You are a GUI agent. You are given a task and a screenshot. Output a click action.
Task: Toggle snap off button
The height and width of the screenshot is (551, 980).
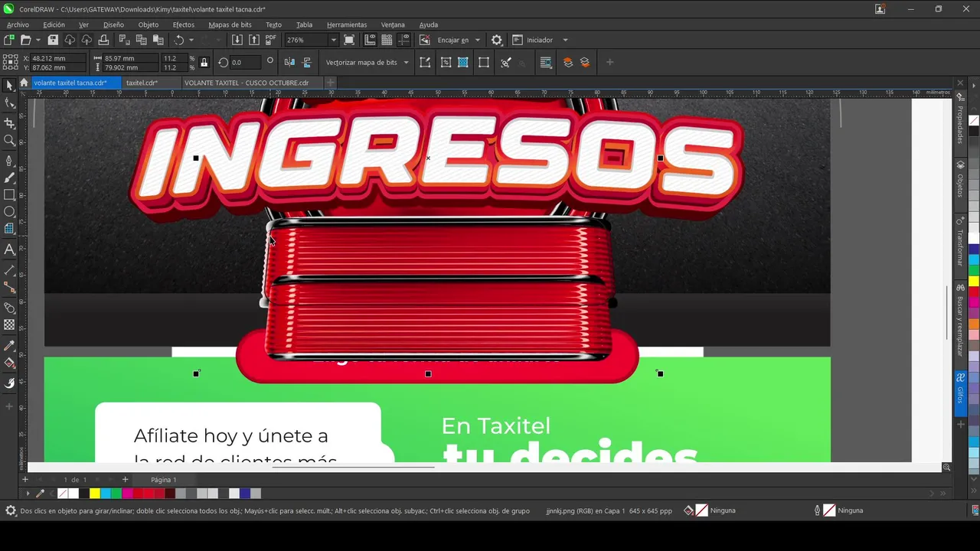pyautogui.click(x=425, y=40)
